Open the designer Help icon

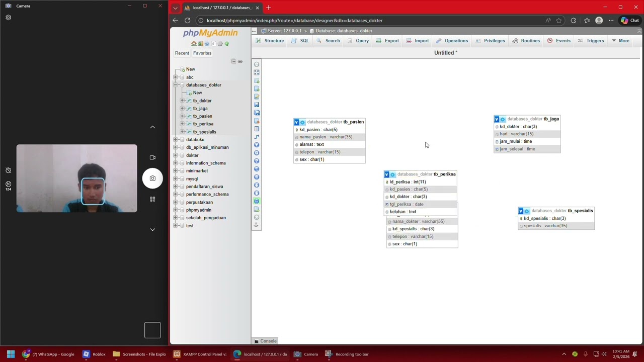pos(257,161)
